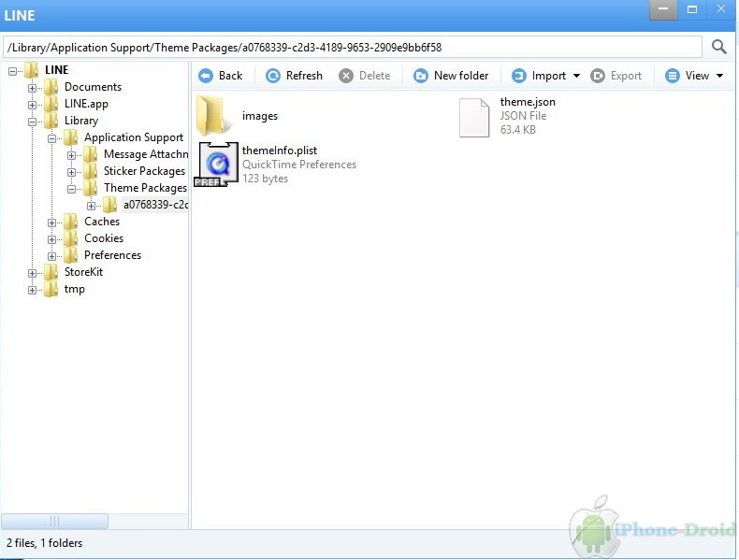Image resolution: width=739 pixels, height=560 pixels.
Task: Click the 'theme.json' file name
Action: click(x=528, y=102)
